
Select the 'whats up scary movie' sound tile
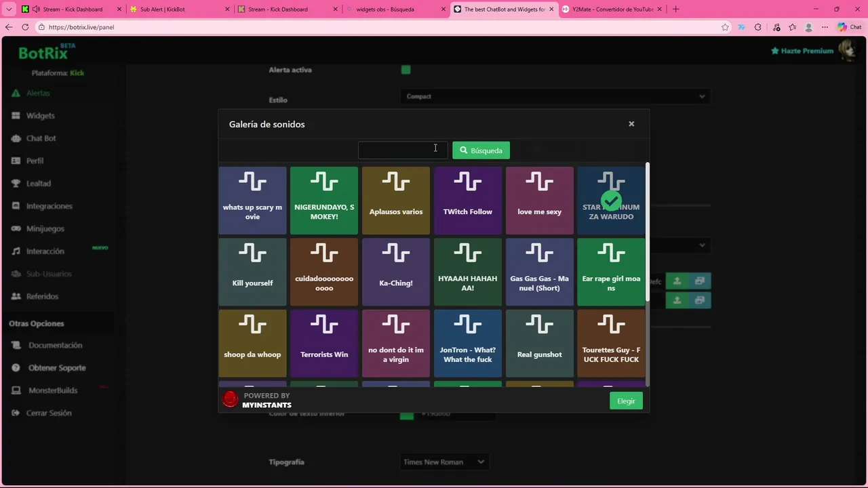[x=252, y=201]
